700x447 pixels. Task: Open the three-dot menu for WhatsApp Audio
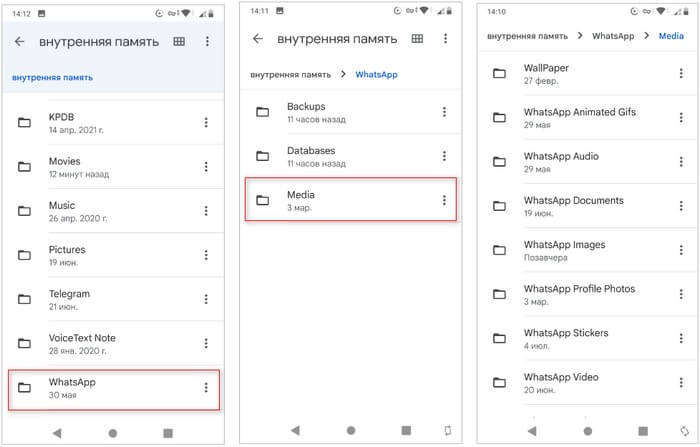[681, 162]
